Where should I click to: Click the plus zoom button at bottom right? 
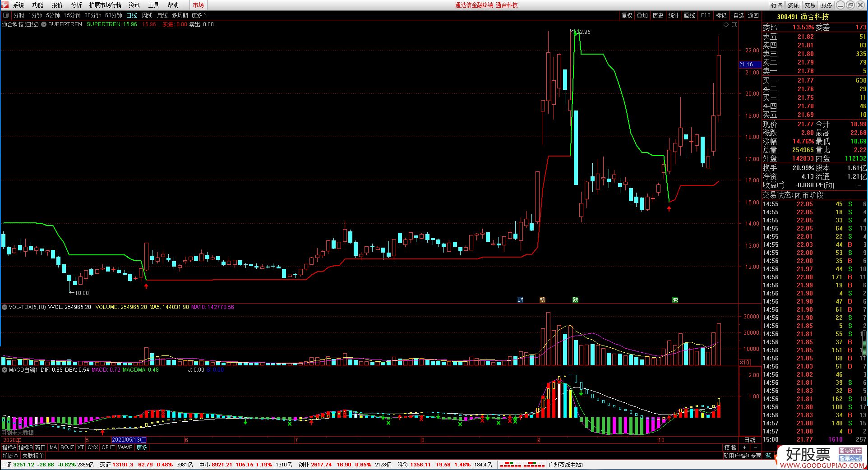744,447
